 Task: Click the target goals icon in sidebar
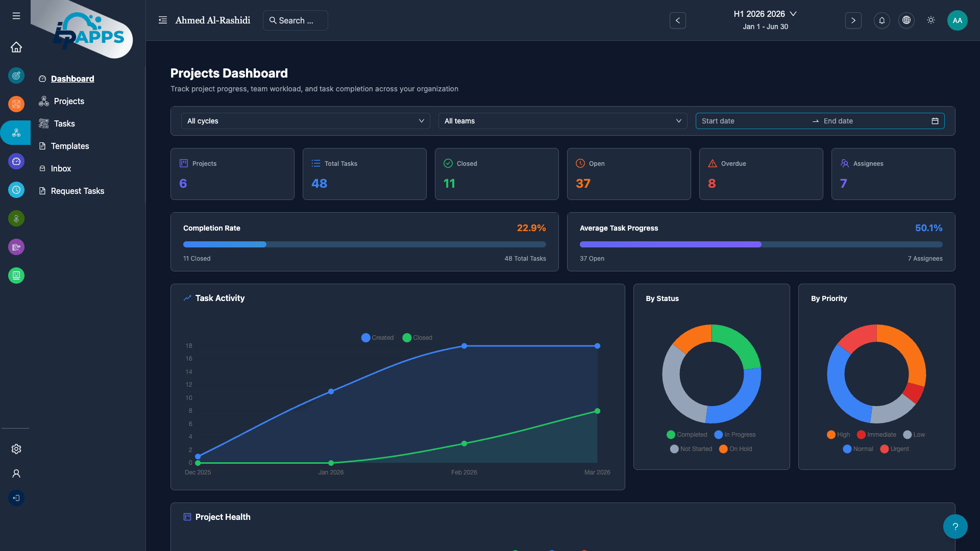pos(16,76)
